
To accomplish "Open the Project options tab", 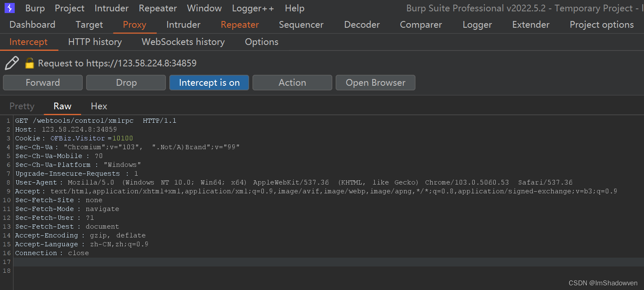I will 602,25.
